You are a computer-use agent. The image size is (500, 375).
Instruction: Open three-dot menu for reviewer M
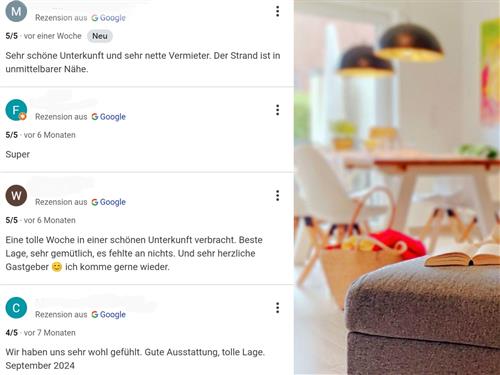(277, 11)
